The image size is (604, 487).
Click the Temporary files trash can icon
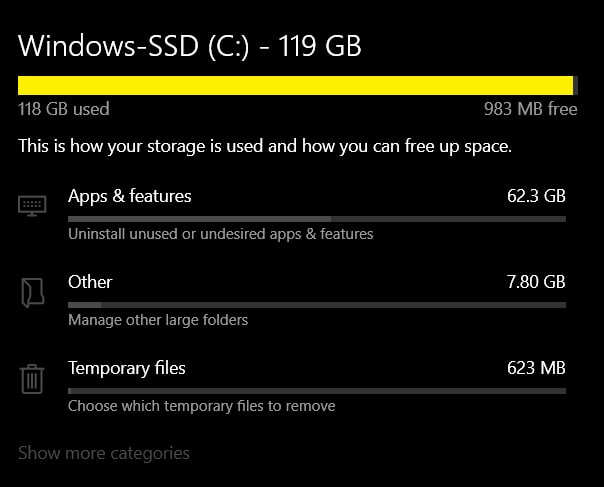(x=32, y=379)
